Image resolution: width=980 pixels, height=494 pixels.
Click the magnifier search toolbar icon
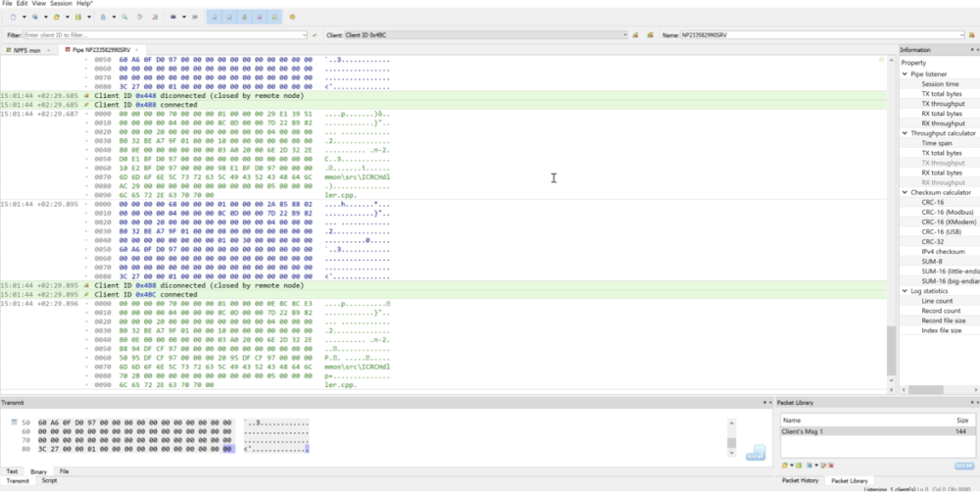[124, 17]
